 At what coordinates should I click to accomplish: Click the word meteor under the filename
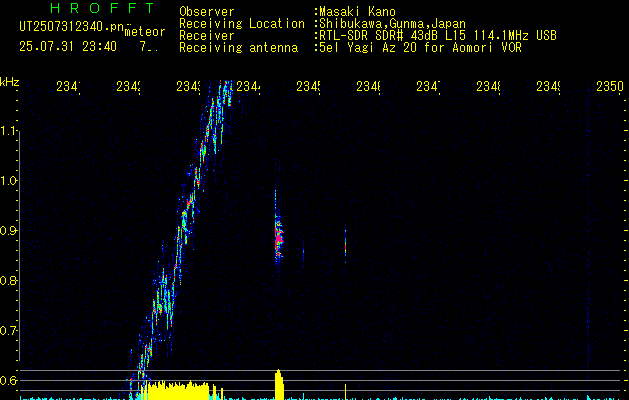click(x=144, y=32)
